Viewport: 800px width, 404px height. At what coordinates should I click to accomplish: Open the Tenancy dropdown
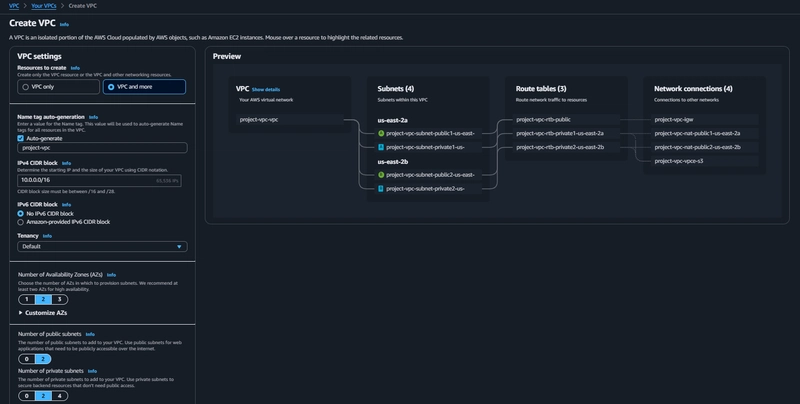[x=102, y=246]
